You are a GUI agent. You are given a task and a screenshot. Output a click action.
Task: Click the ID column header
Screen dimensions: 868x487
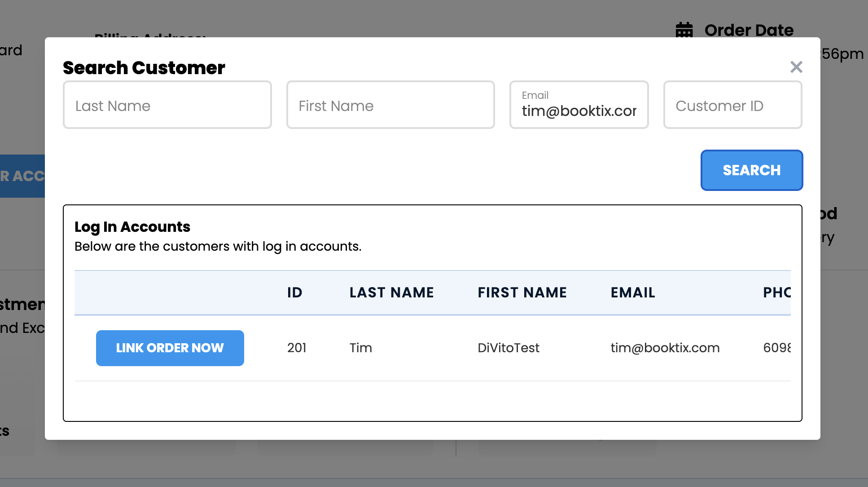[x=295, y=292]
